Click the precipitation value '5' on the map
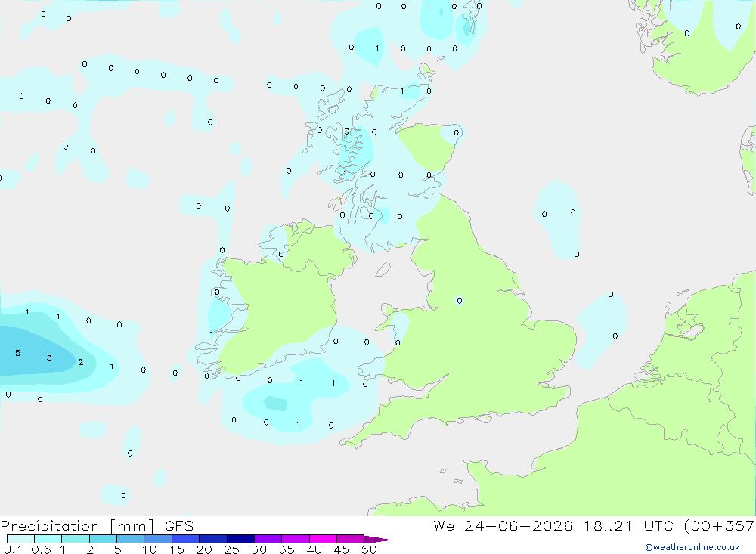 [x=18, y=353]
